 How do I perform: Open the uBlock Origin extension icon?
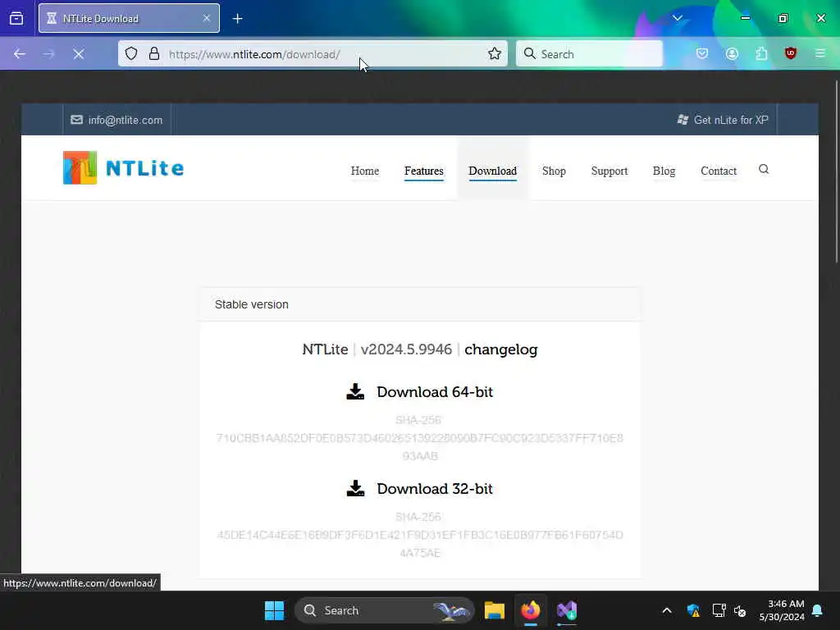coord(791,53)
